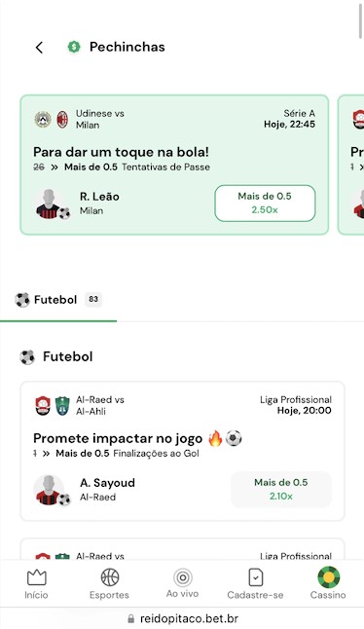
Task: Open the Cassino roulette icon
Action: 328,577
